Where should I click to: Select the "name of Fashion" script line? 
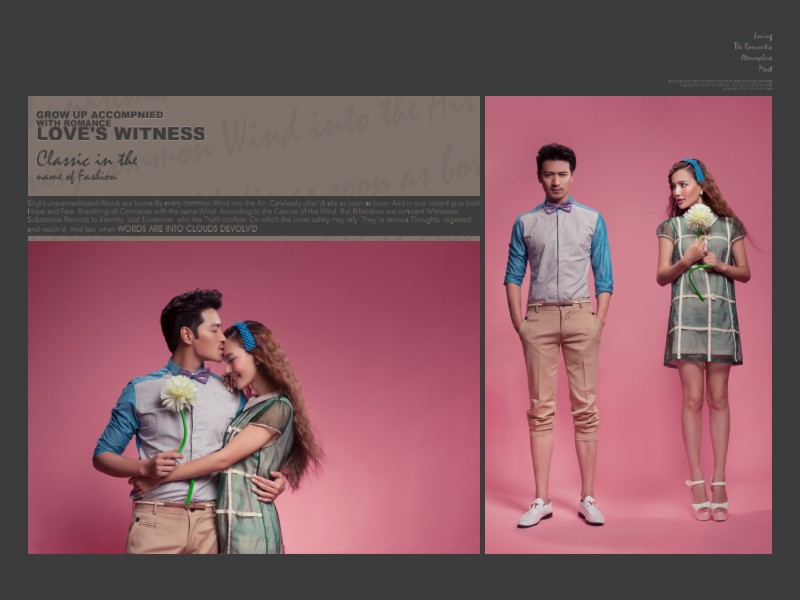click(76, 177)
